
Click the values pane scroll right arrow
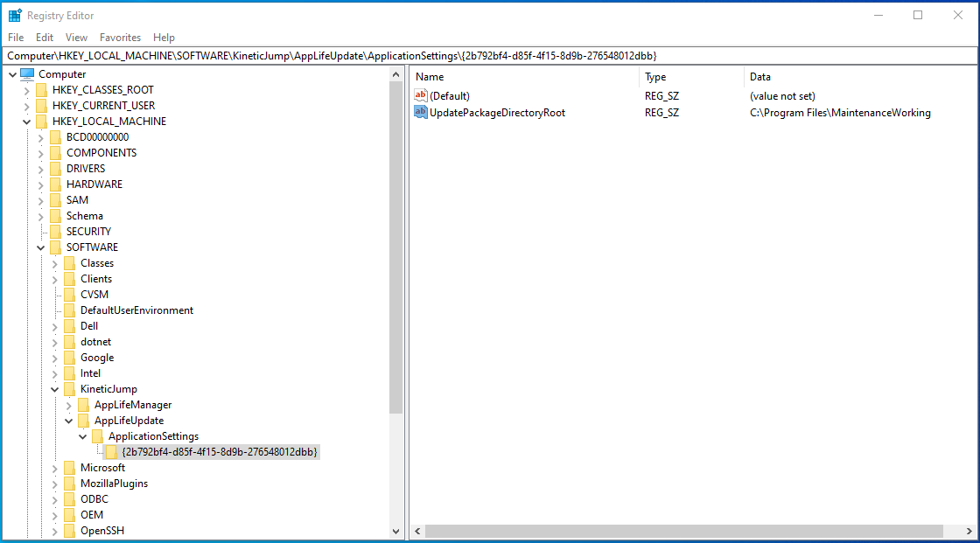click(x=969, y=531)
